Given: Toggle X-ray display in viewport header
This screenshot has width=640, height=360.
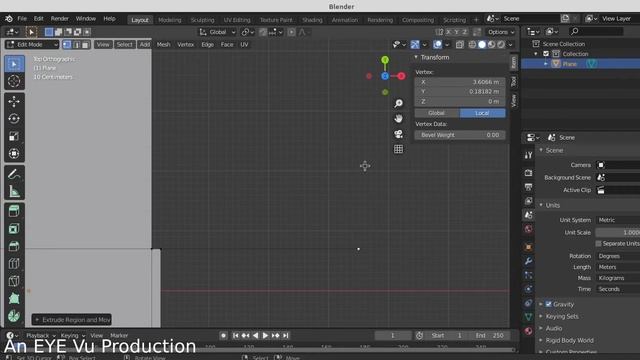Looking at the screenshot, I should [x=460, y=44].
